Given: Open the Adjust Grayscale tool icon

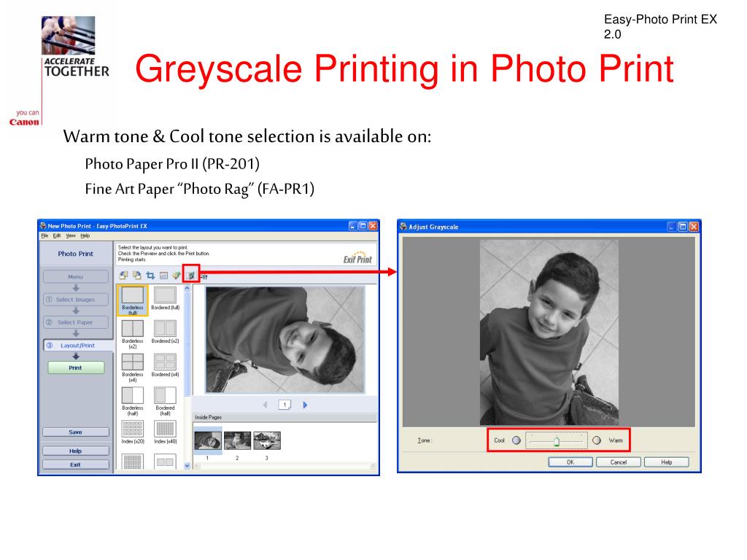Looking at the screenshot, I should click(191, 275).
